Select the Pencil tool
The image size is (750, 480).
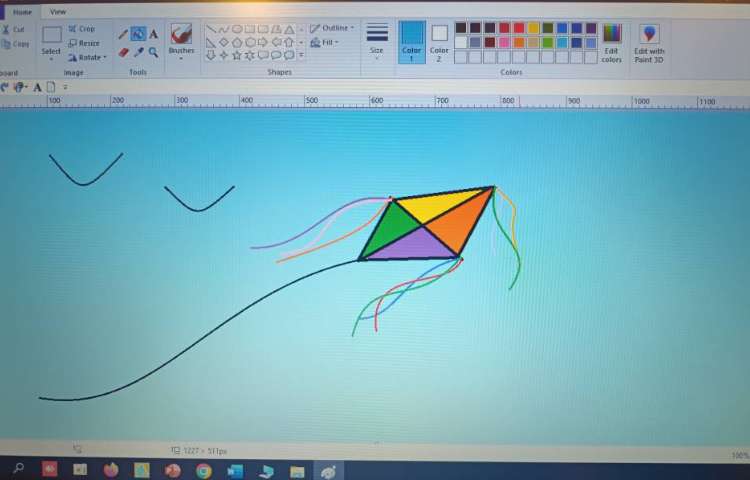(123, 34)
